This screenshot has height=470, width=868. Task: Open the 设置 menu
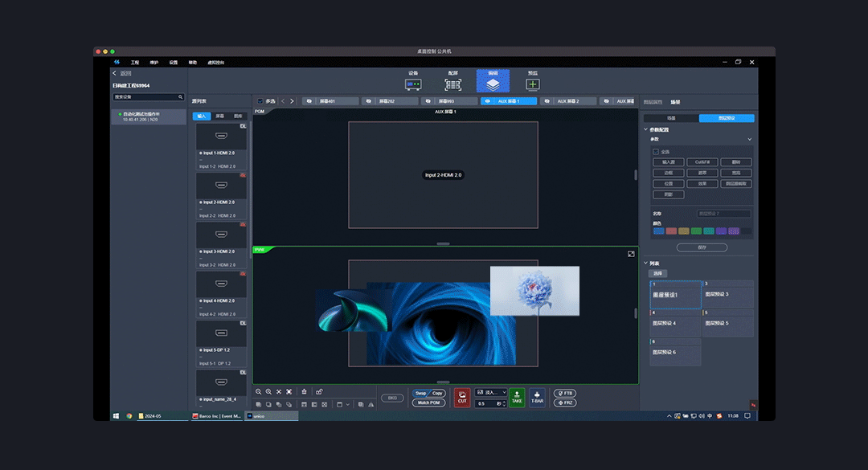click(174, 63)
